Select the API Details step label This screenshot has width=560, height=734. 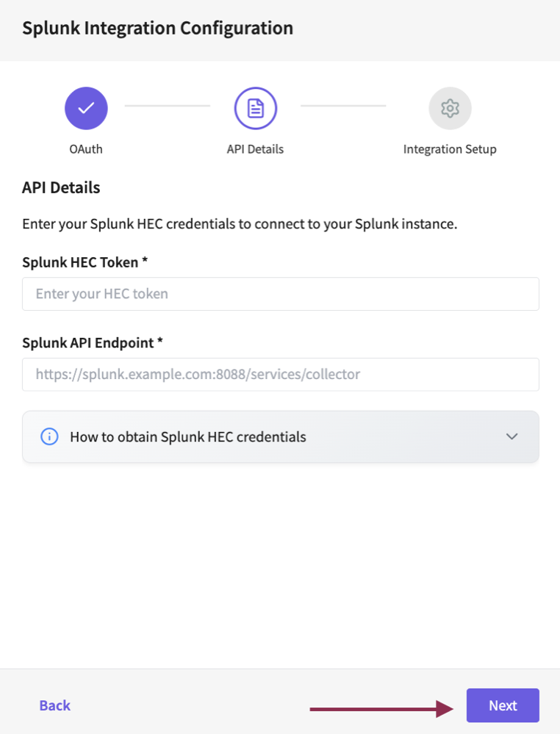tap(255, 148)
